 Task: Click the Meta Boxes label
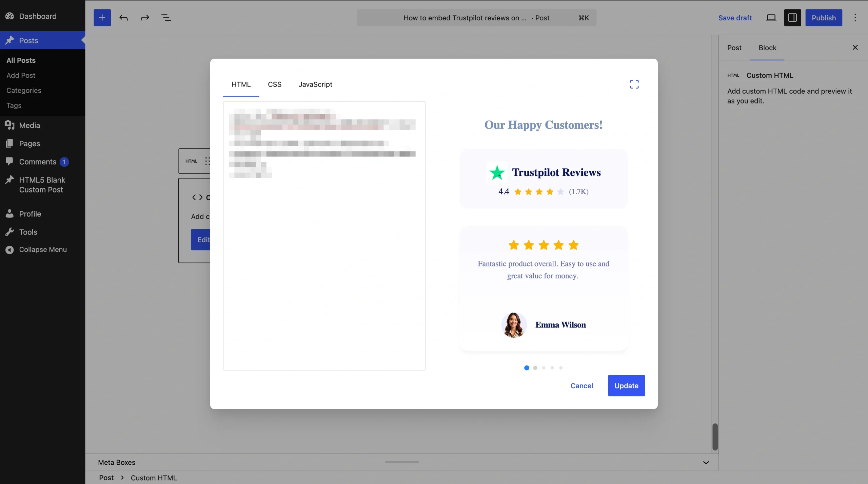pyautogui.click(x=117, y=462)
